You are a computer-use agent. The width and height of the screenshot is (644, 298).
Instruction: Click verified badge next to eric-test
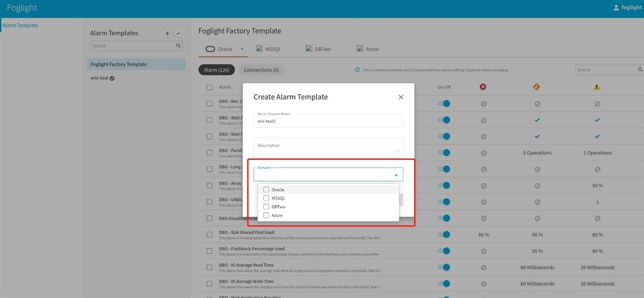[x=112, y=78]
